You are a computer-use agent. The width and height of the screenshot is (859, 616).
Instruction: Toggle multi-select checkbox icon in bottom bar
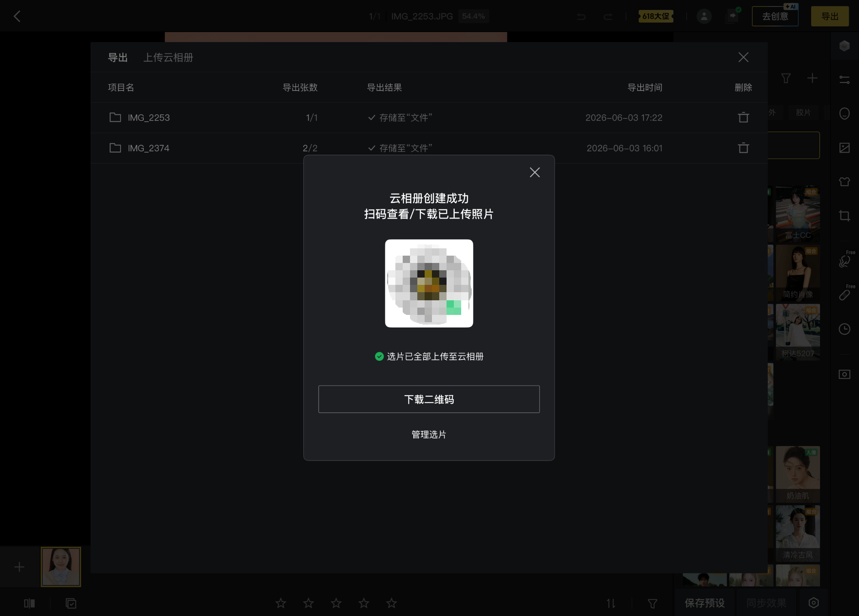coord(71,603)
